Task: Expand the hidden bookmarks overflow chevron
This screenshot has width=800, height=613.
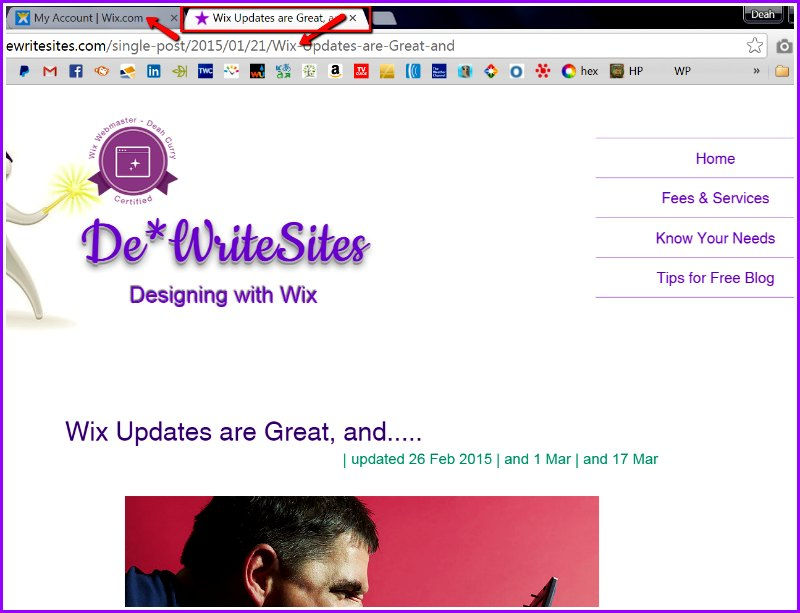Action: click(757, 71)
